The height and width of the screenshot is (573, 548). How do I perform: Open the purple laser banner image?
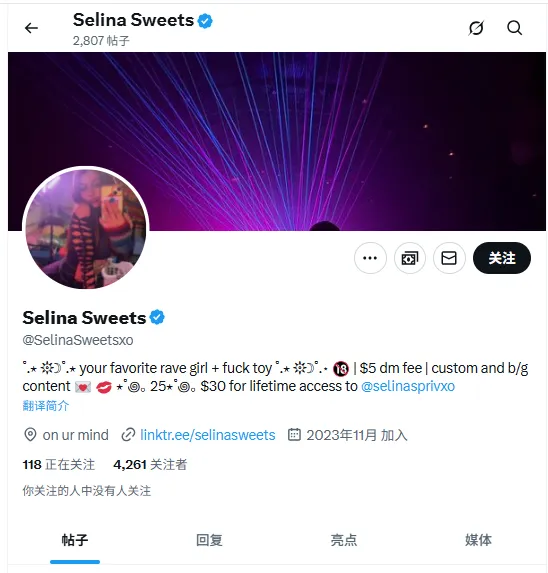point(277,141)
